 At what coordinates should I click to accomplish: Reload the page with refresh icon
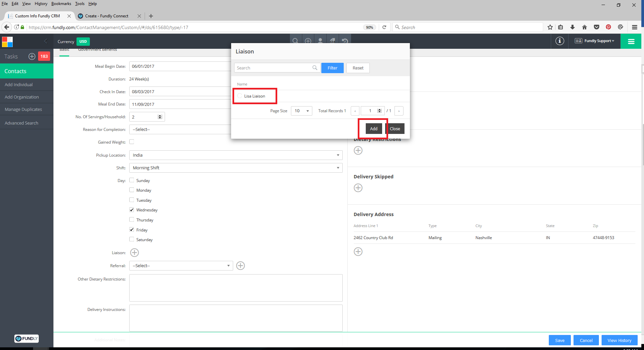[384, 27]
